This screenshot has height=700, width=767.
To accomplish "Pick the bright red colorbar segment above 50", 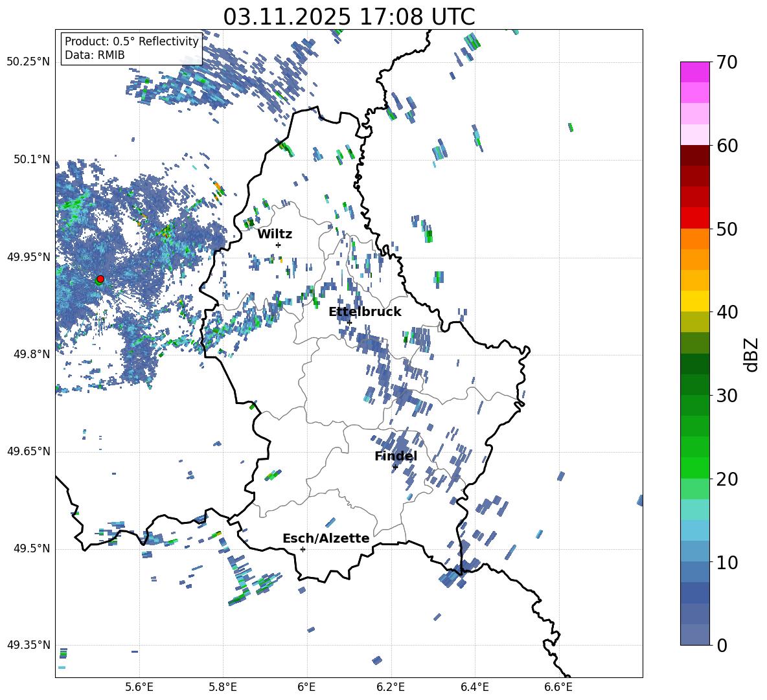I will point(695,218).
